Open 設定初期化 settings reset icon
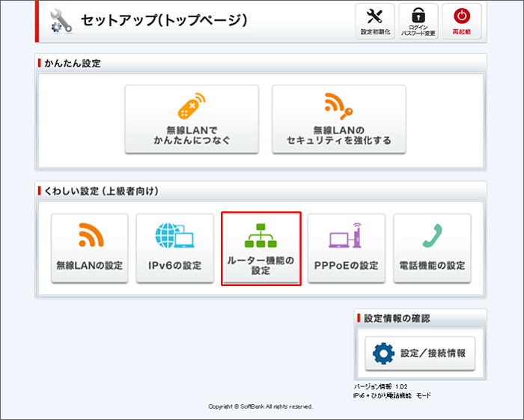Screen dimensions: 524x420 click(375, 22)
